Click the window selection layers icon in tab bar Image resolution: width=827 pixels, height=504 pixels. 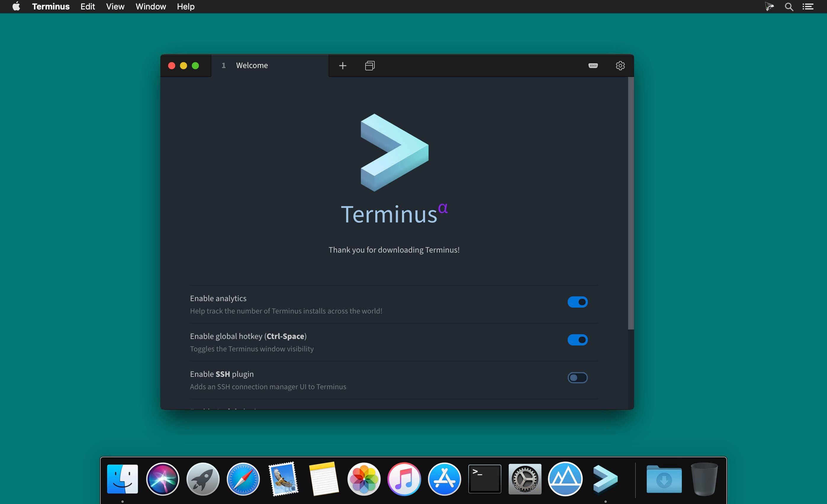(370, 66)
